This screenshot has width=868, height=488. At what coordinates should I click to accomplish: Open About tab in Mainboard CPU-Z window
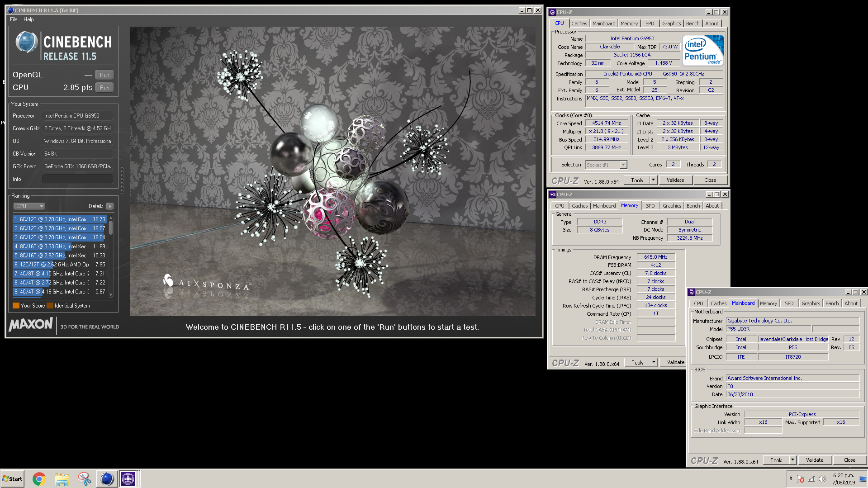pyautogui.click(x=851, y=303)
